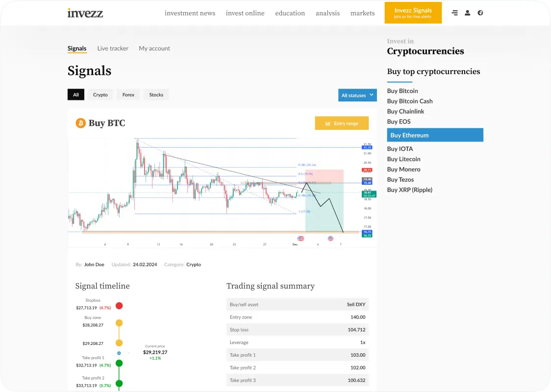Viewport: 551px width, 392px height.
Task: Click the BTC price chart image
Action: (x=222, y=192)
